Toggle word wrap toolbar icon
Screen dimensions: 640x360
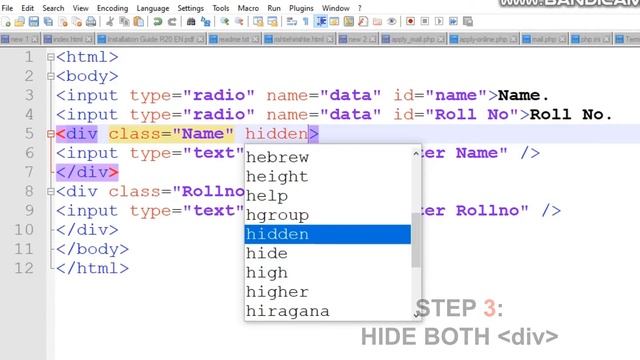291,22
